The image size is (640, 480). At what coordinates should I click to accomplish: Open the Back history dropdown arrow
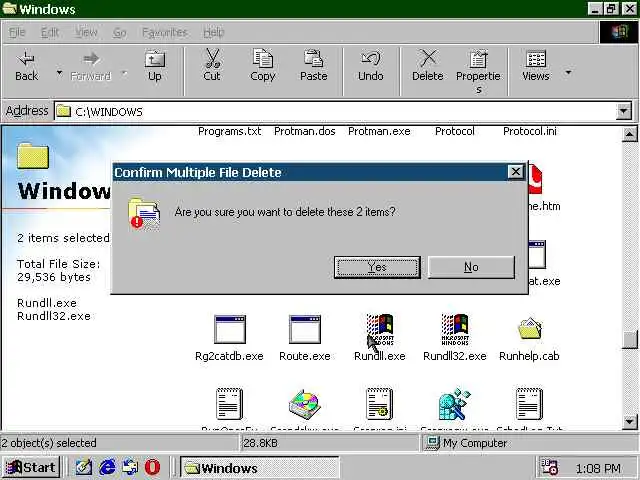[60, 73]
